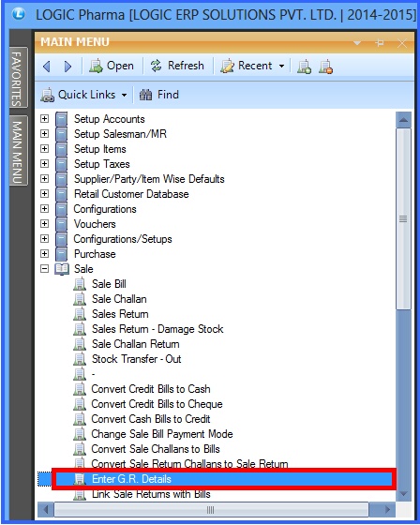Click the Quick Links dropdown arrow
Image resolution: width=420 pixels, height=525 pixels.
coord(125,95)
